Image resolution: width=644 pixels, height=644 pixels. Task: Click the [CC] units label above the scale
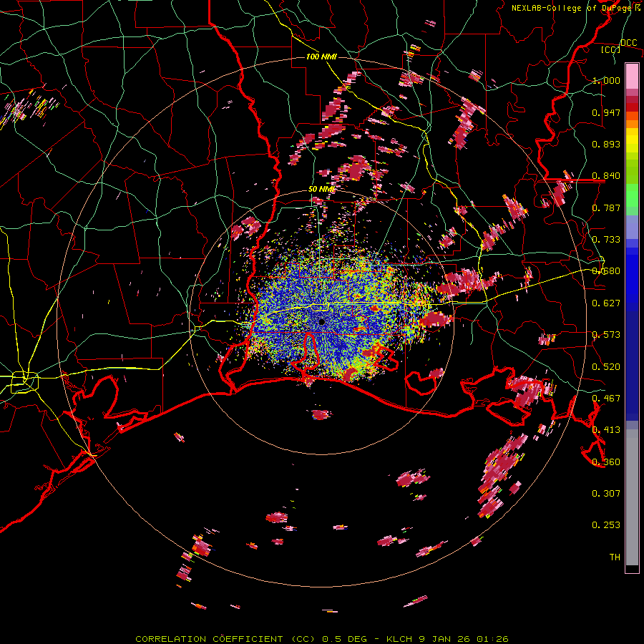tap(611, 49)
